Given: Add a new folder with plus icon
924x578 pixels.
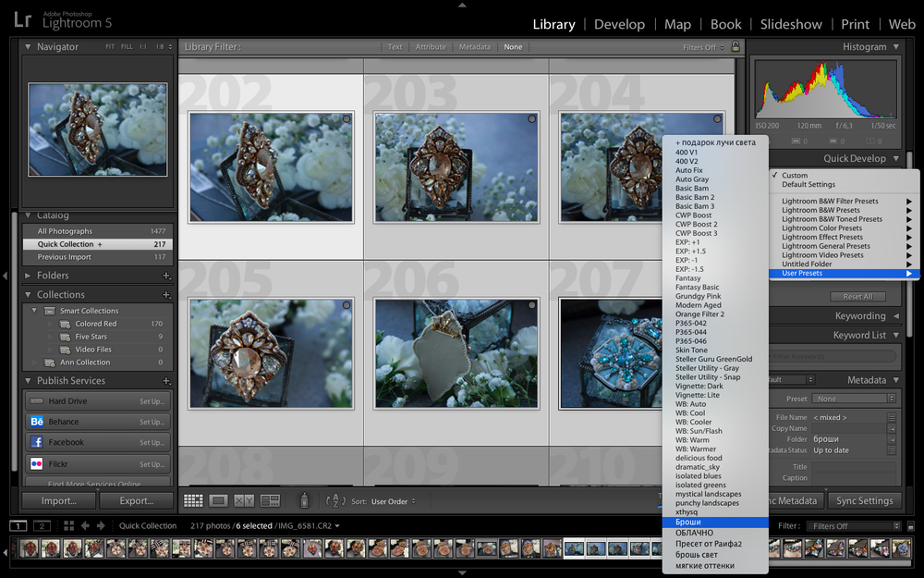Looking at the screenshot, I should click(x=166, y=276).
